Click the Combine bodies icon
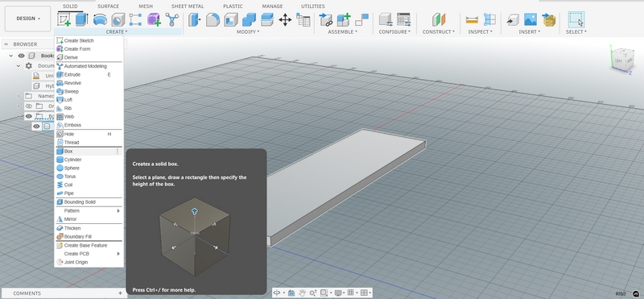This screenshot has height=299, width=644. click(249, 19)
